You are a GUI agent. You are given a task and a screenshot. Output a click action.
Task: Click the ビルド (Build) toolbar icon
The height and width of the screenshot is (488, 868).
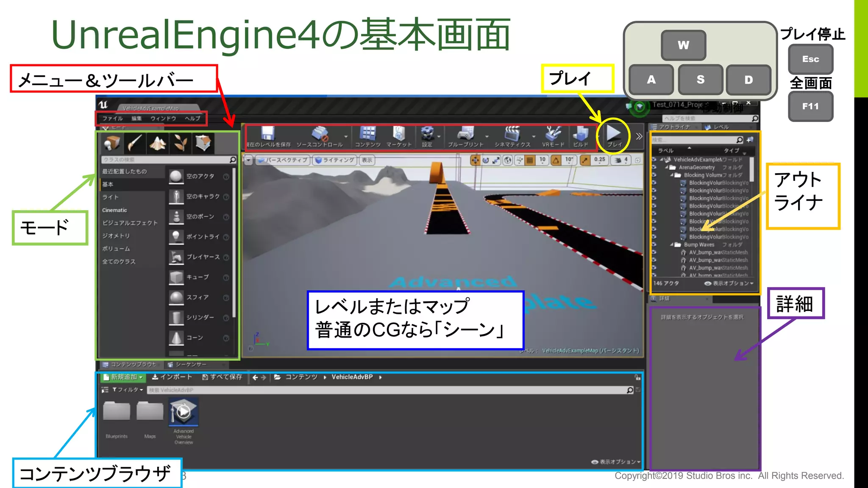(580, 134)
